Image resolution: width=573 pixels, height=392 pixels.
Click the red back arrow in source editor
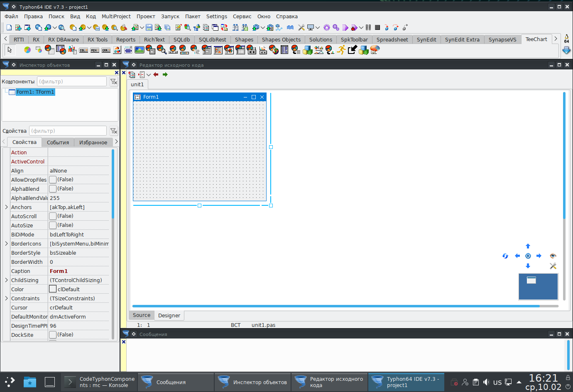(156, 75)
